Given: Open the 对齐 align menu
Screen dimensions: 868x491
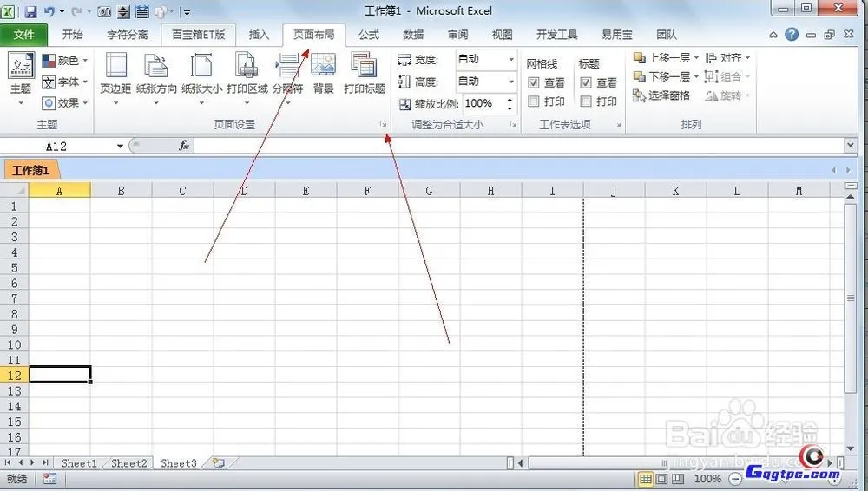Looking at the screenshot, I should point(728,57).
